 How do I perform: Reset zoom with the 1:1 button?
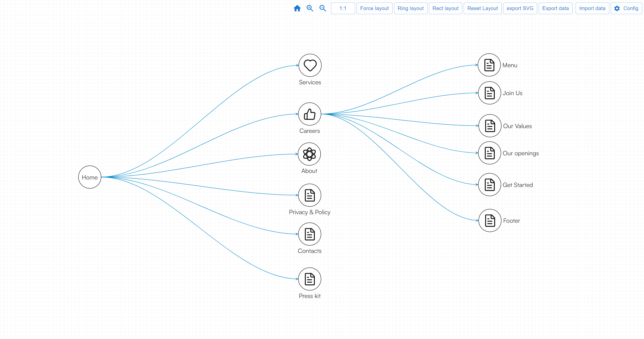click(343, 8)
